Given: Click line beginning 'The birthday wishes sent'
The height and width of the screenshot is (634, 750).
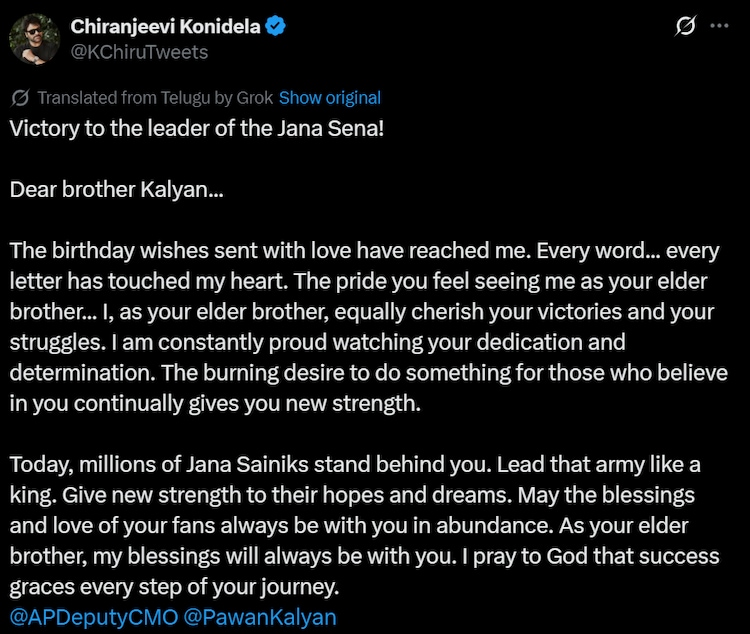Looking at the screenshot, I should (364, 251).
